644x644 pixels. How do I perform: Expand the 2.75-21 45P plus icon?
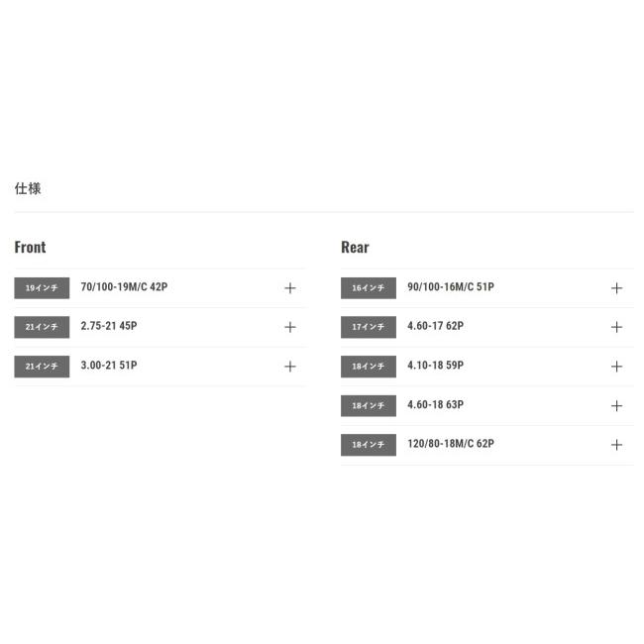(x=290, y=327)
